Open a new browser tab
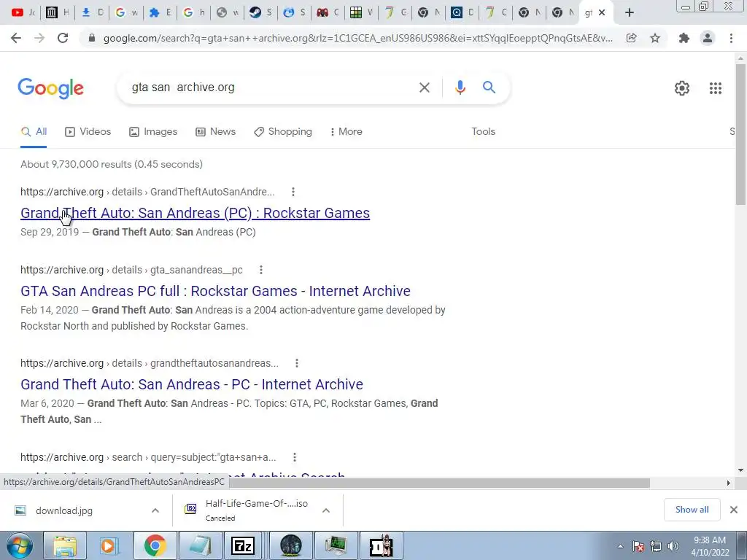This screenshot has width=747, height=560. 630,13
